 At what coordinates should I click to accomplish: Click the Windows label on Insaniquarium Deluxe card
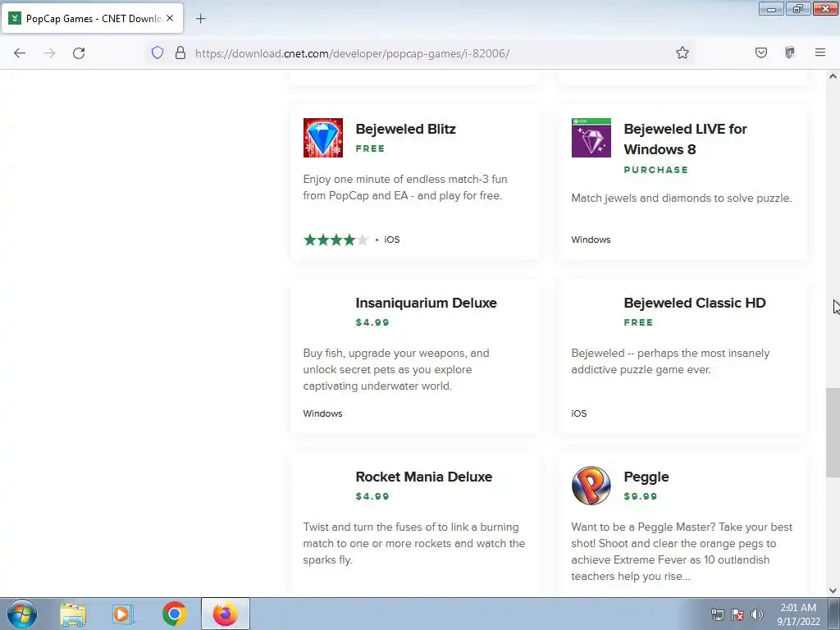[322, 413]
